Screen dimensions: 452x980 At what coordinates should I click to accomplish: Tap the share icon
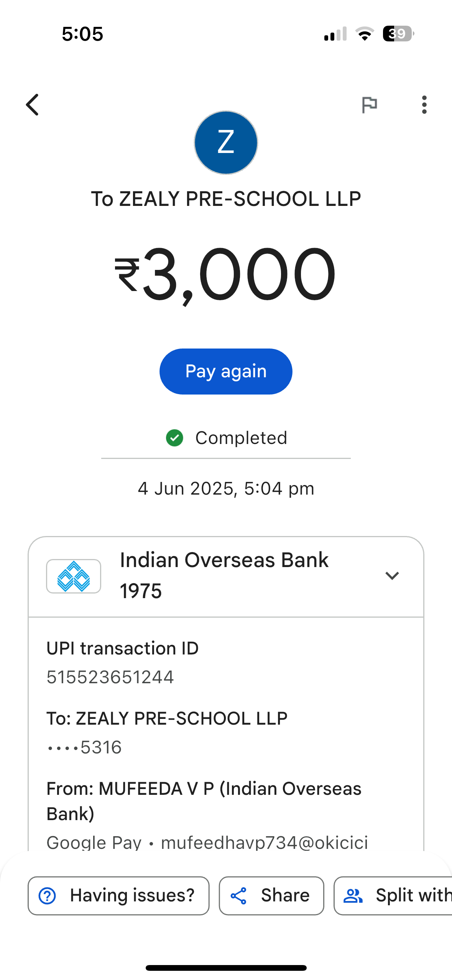[x=238, y=896]
